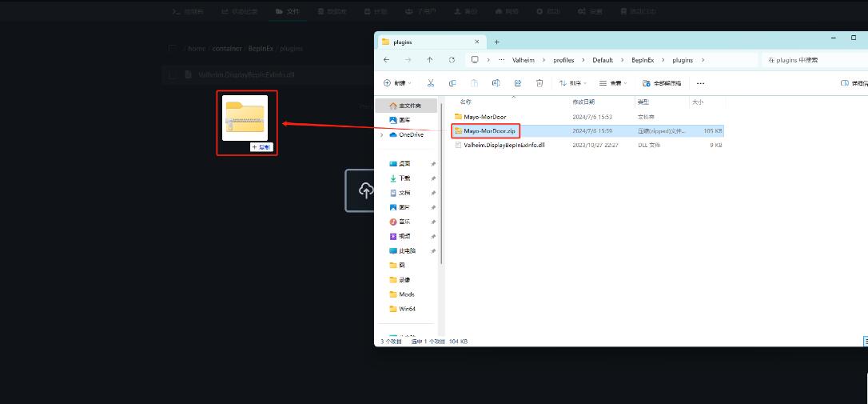Open the Console tab in web panel navigation

[x=188, y=11]
